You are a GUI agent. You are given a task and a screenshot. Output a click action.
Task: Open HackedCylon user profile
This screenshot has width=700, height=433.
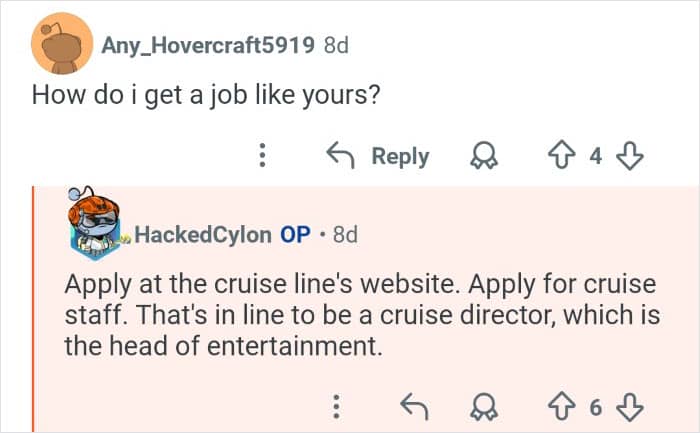[x=202, y=234]
